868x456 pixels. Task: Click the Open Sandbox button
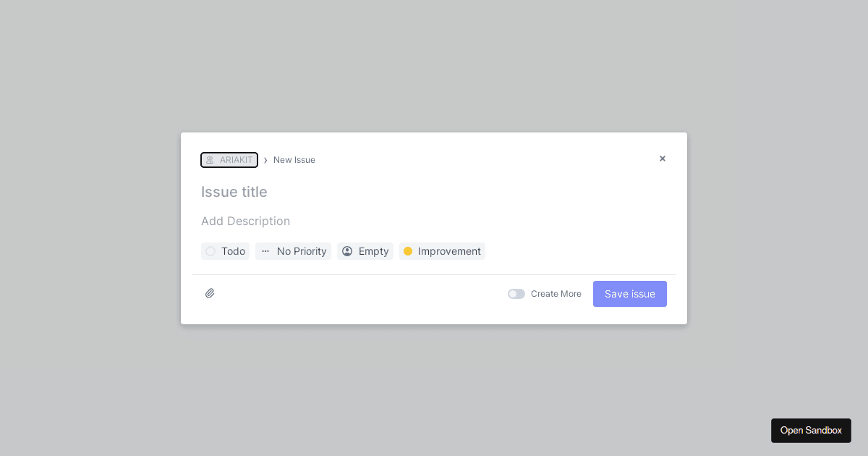pyautogui.click(x=811, y=431)
